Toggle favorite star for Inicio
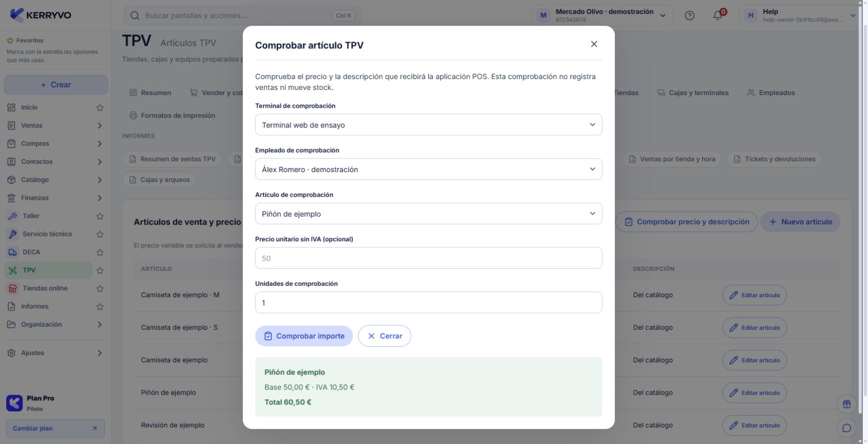The height and width of the screenshot is (444, 868). point(100,108)
